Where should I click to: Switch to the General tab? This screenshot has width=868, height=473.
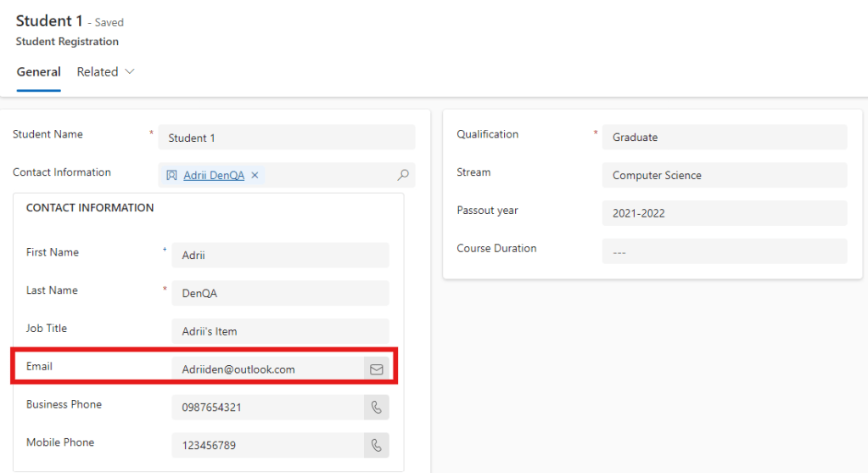coord(38,72)
